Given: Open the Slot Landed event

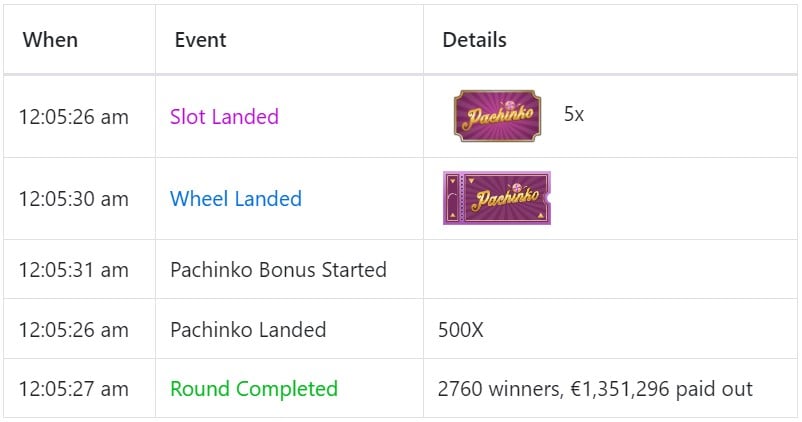Looking at the screenshot, I should click(x=224, y=117).
